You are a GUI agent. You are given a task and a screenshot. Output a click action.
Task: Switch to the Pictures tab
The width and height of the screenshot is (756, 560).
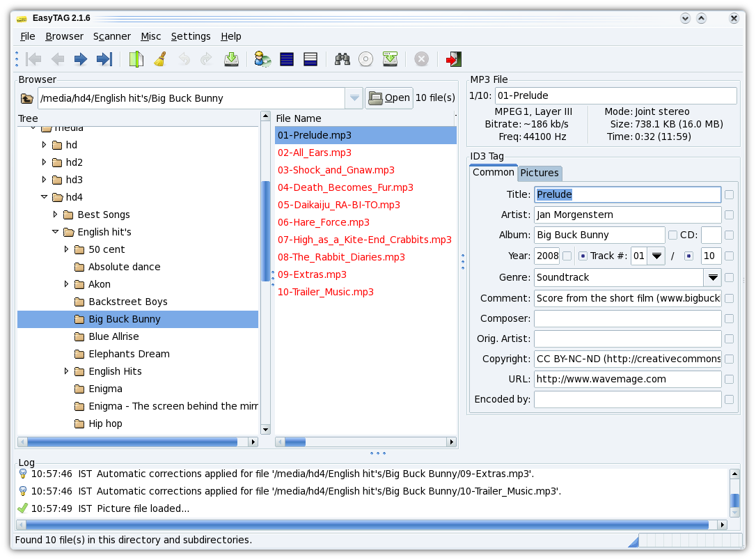pyautogui.click(x=540, y=173)
